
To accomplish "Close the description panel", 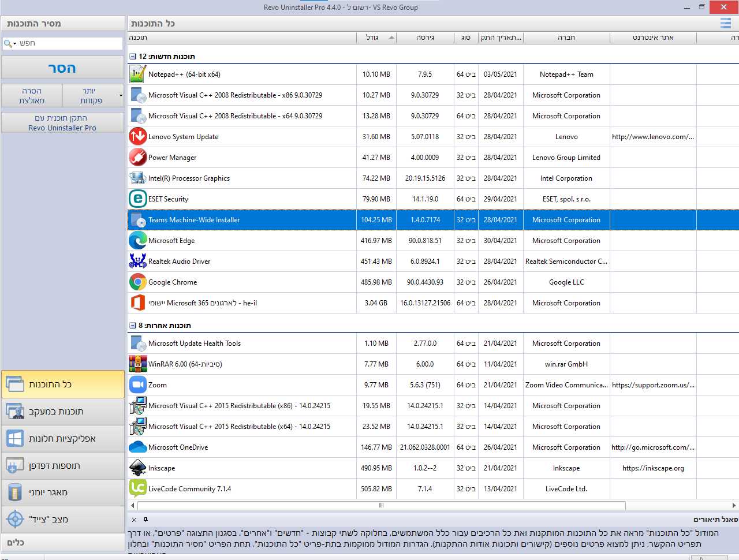I will [134, 520].
